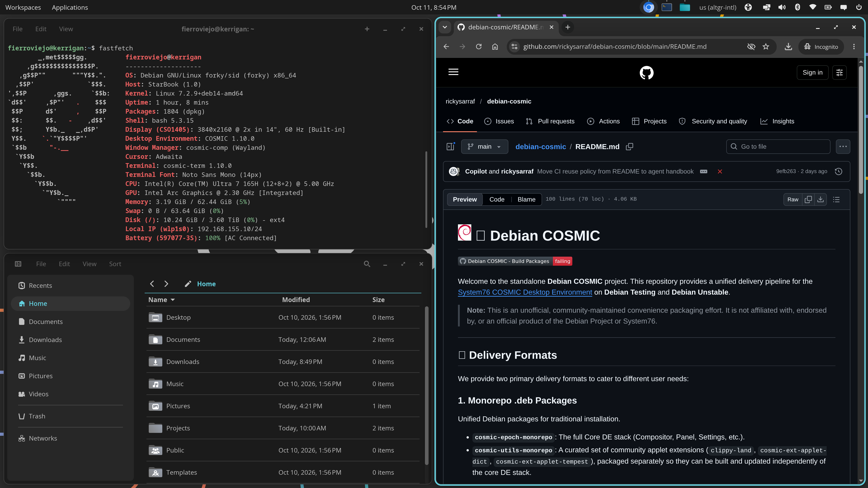Viewport: 868px width, 488px height.
Task: Open Sort menu in Files
Action: (115, 264)
